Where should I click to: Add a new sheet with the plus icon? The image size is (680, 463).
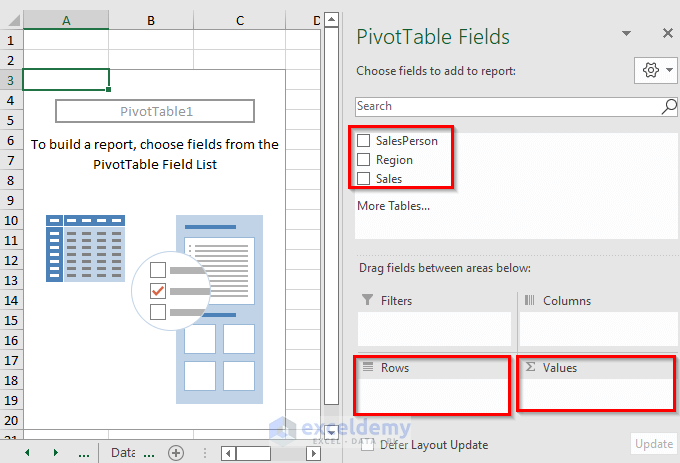[x=176, y=453]
